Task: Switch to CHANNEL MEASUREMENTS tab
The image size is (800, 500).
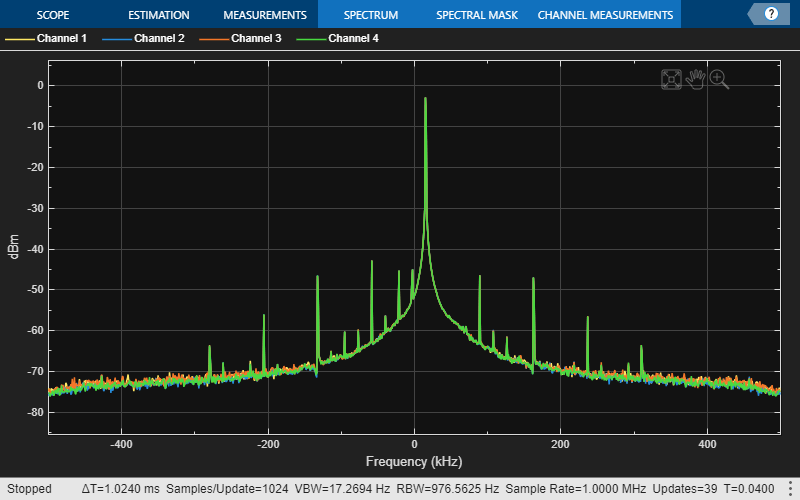Action: pos(605,15)
